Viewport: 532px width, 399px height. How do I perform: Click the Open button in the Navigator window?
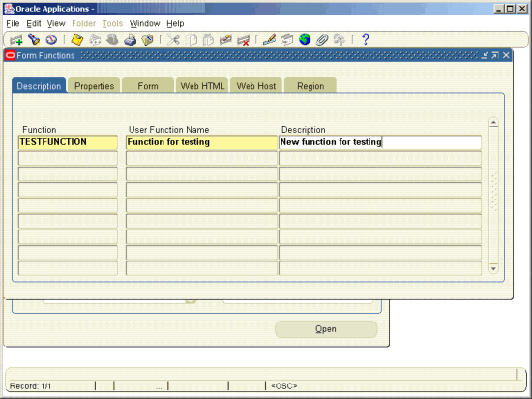tap(326, 329)
